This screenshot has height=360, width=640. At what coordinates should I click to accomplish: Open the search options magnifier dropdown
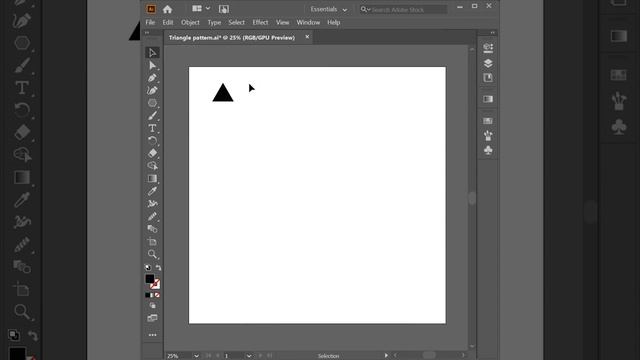pyautogui.click(x=365, y=9)
